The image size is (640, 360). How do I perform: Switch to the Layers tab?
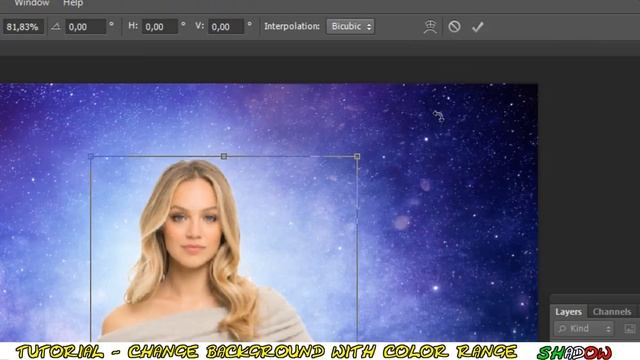tap(568, 312)
